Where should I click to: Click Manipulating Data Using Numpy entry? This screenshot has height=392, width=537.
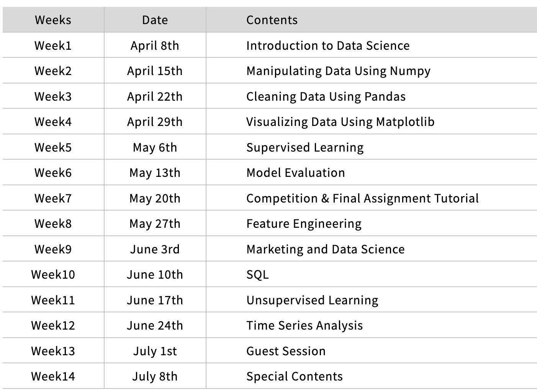[338, 71]
